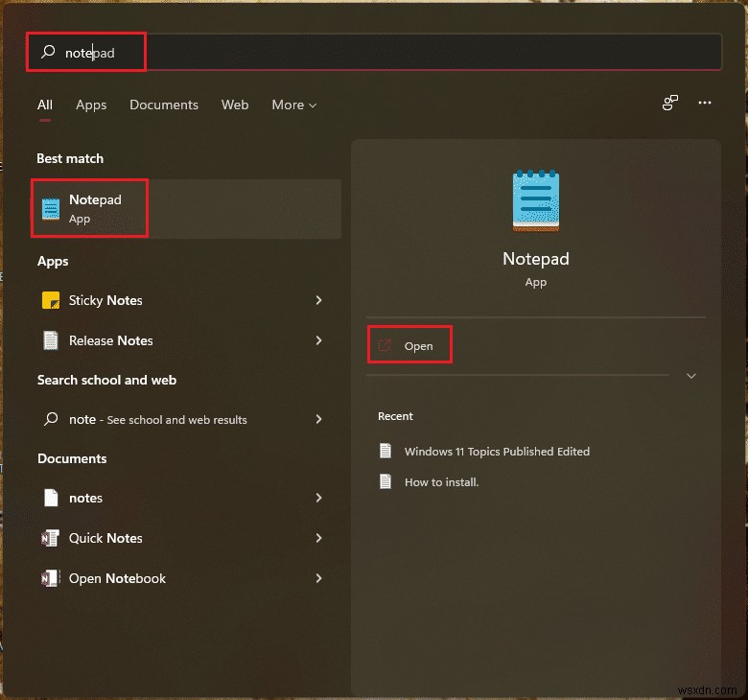Switch to the All tab
The image size is (748, 700).
click(x=45, y=105)
